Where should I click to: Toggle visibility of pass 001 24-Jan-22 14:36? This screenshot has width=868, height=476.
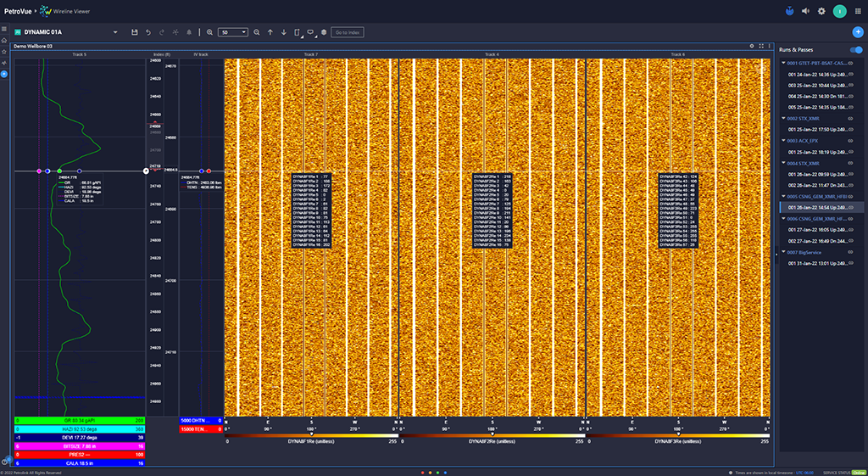point(851,75)
